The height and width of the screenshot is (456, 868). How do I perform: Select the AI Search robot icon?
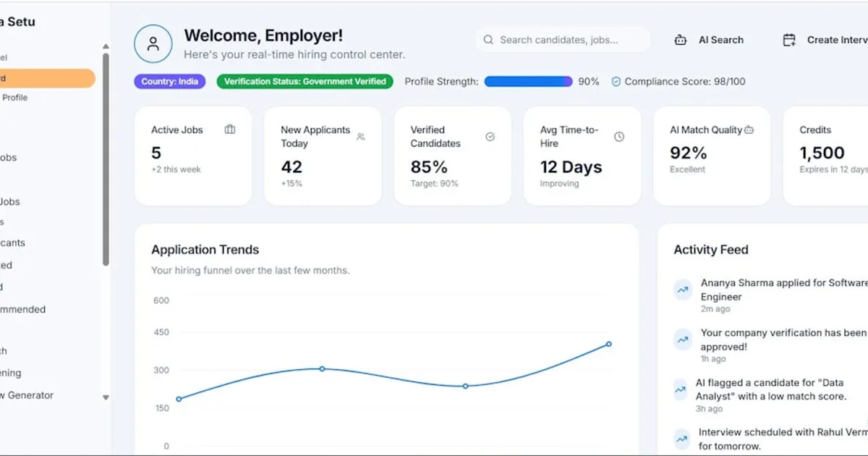[x=681, y=40]
